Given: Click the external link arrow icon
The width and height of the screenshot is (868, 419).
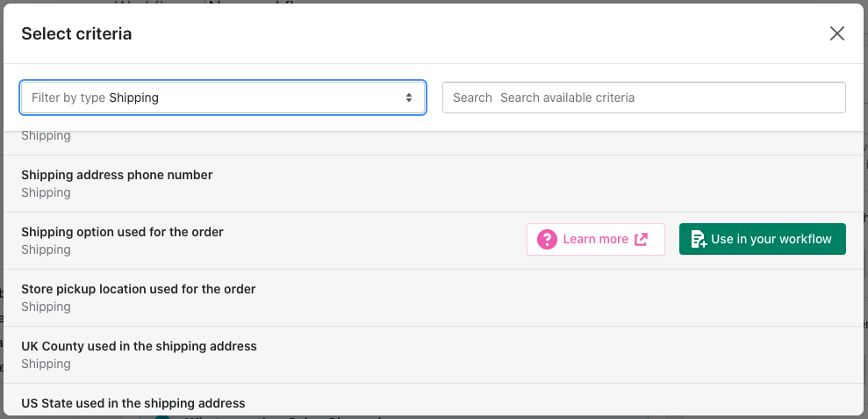Looking at the screenshot, I should pyautogui.click(x=641, y=240).
